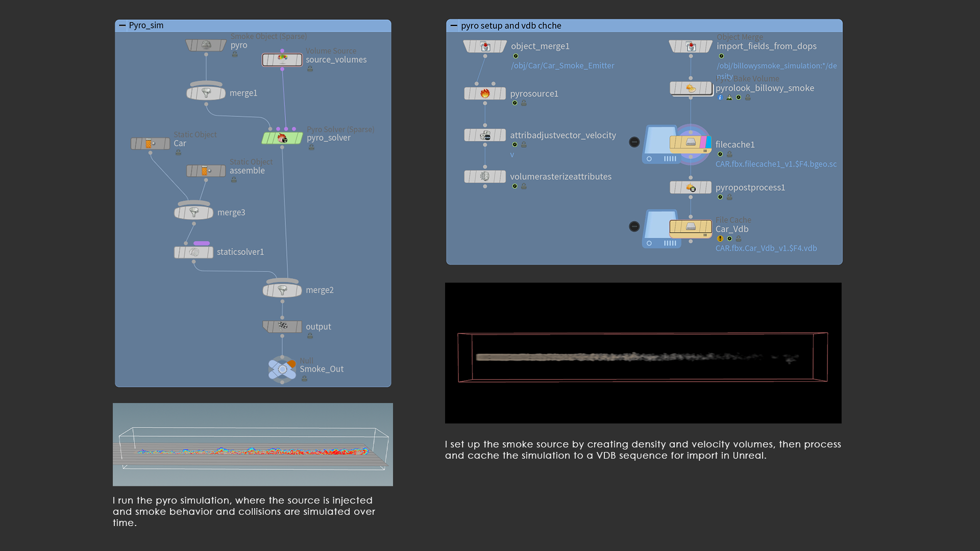
Task: Select the output checkered flag node
Action: [x=282, y=327]
